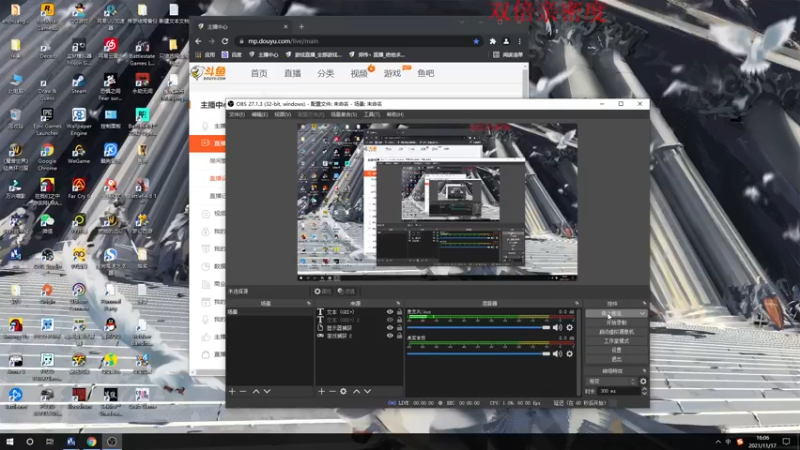Viewport: 800px width, 450px height.
Task: Select Far Cry 6 desktop icon
Action: click(79, 189)
